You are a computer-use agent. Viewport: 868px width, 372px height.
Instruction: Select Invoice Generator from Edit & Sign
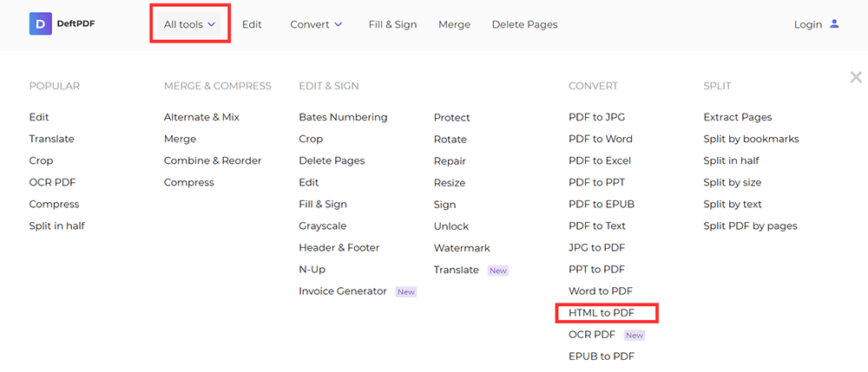pyautogui.click(x=343, y=291)
